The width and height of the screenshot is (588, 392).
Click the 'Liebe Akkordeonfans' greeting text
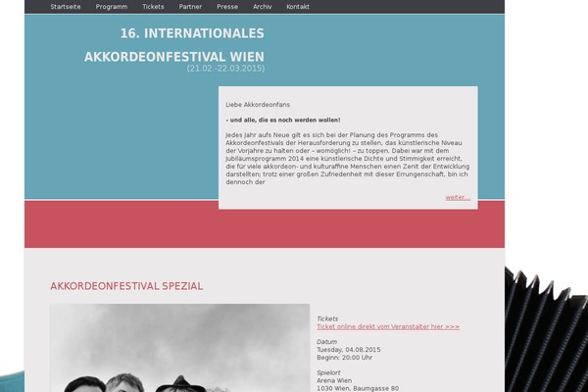(x=258, y=105)
